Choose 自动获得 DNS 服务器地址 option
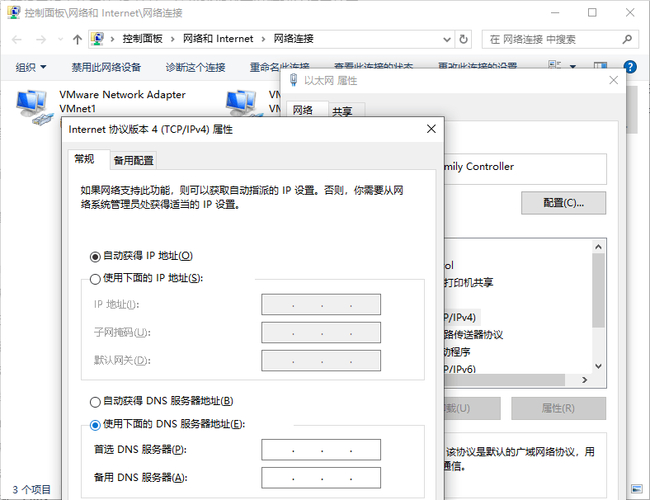The width and height of the screenshot is (650, 500). [96, 401]
